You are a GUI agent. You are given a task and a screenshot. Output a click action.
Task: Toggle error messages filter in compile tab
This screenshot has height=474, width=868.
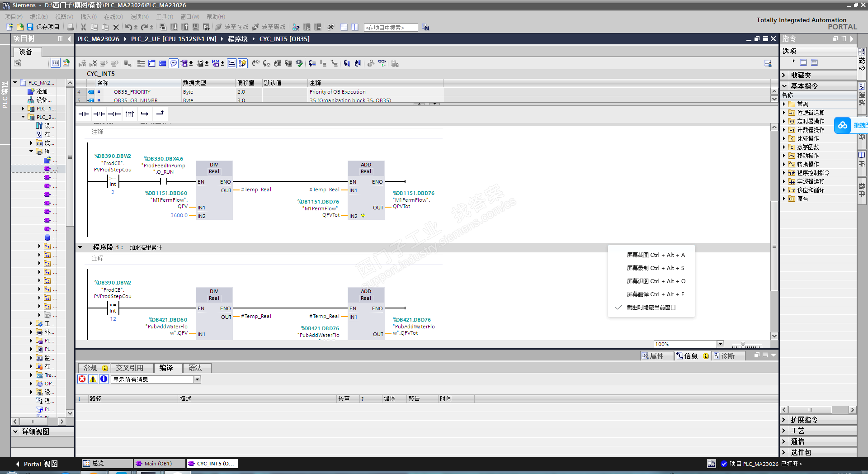click(82, 379)
